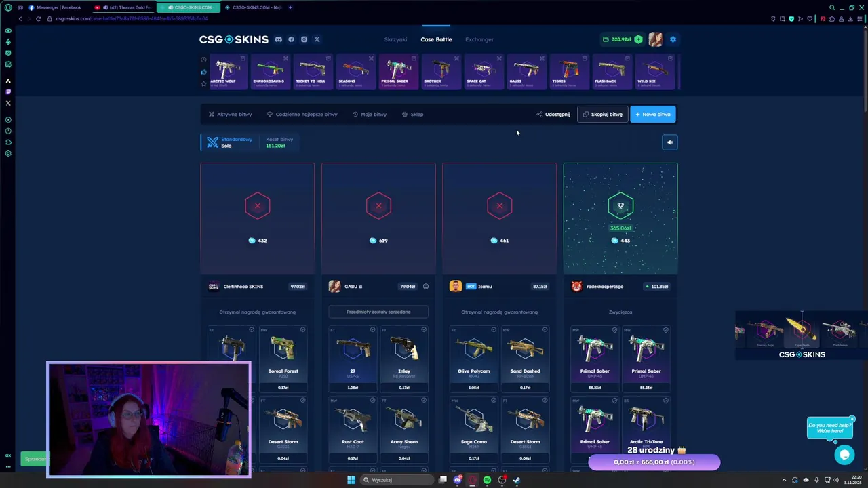Switch to Thomas Gold YouTube browser tab
868x488 pixels.
coord(125,7)
